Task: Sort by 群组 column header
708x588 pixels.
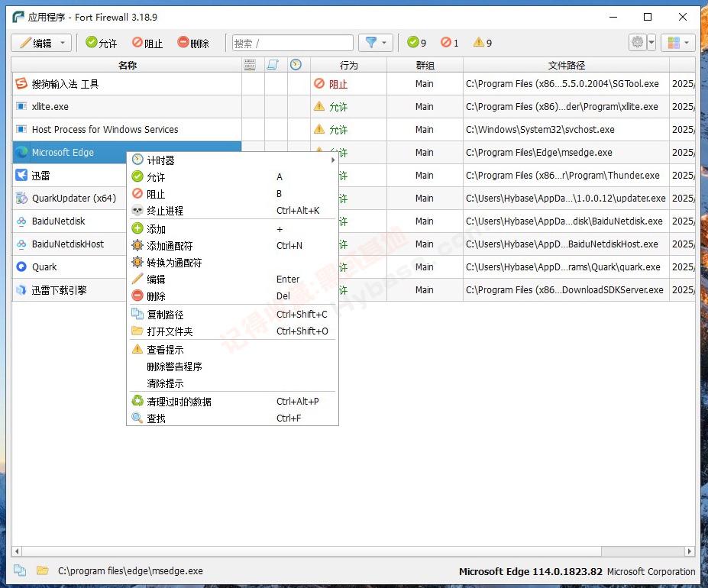Action: coord(425,65)
